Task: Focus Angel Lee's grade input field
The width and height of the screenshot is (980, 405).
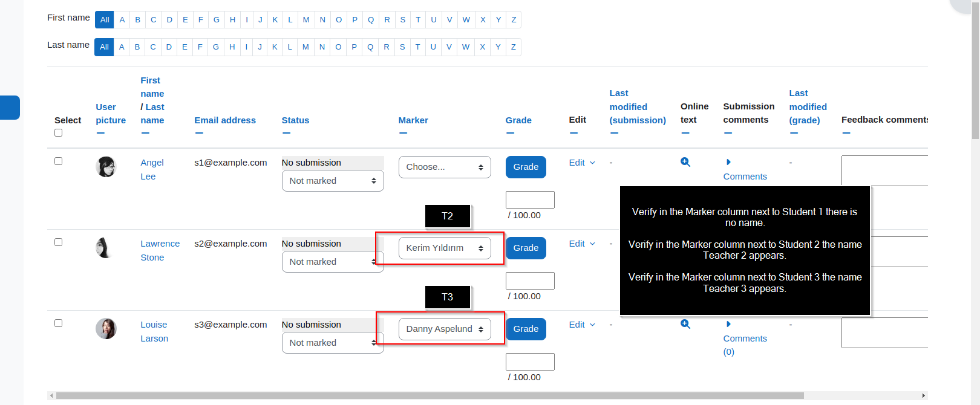Action: click(x=530, y=199)
